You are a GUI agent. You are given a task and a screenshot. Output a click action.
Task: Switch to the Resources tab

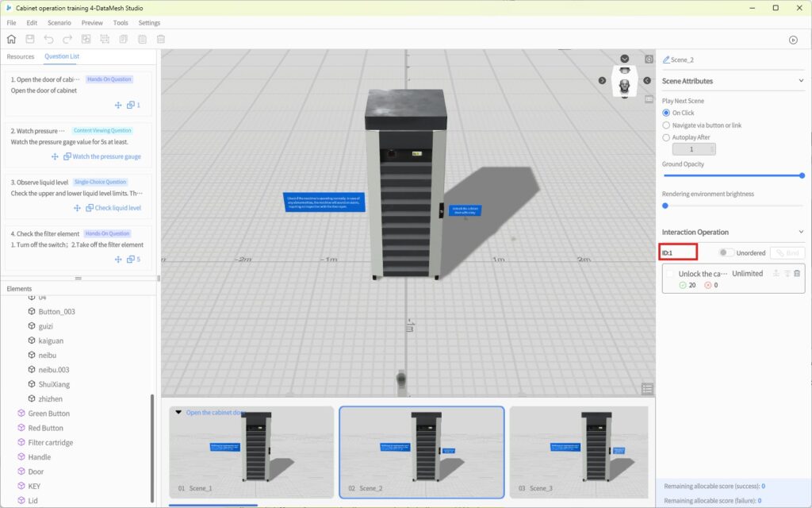pos(21,56)
